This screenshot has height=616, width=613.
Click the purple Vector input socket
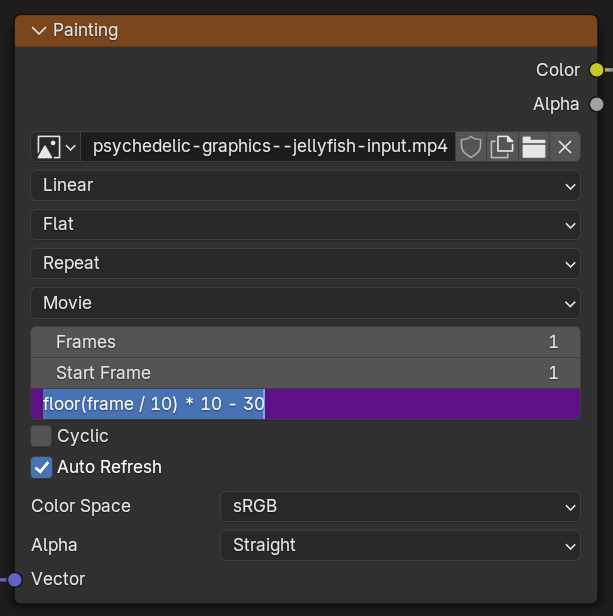coord(15,579)
